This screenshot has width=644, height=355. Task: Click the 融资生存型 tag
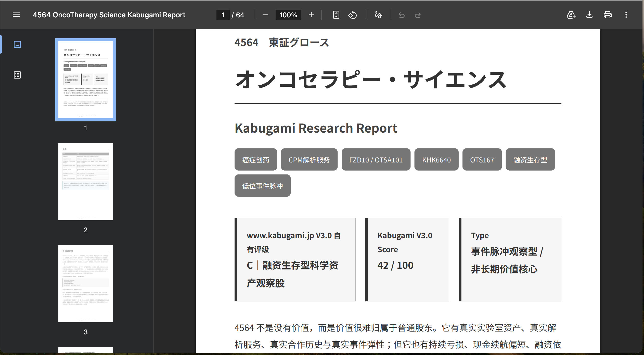click(530, 159)
